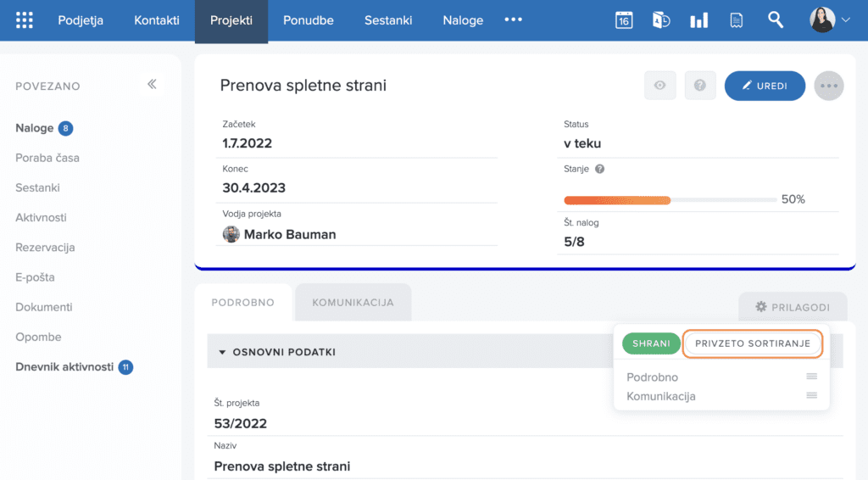Screen dimensions: 868x480
Task: Save tab order with Shrani
Action: point(651,343)
